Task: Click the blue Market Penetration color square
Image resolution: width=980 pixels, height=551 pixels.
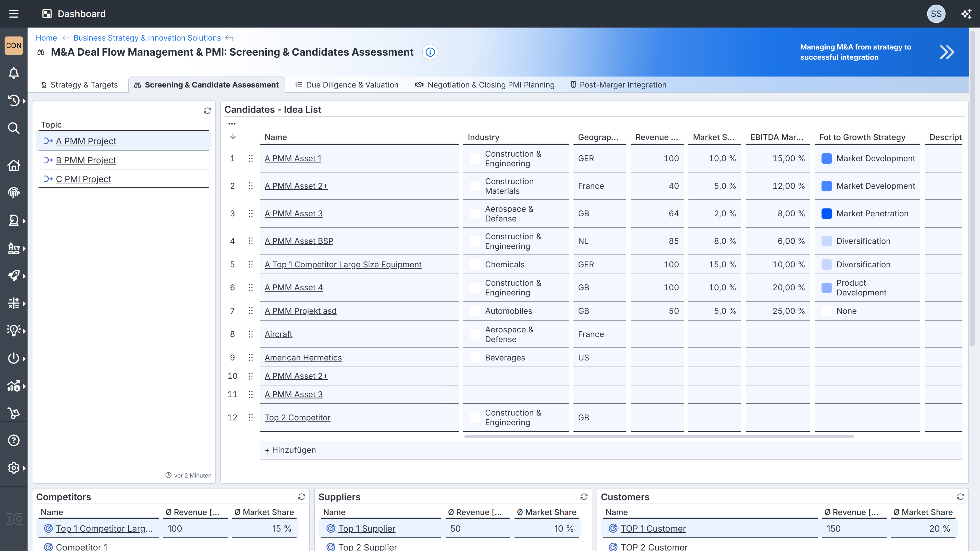Action: click(x=826, y=213)
